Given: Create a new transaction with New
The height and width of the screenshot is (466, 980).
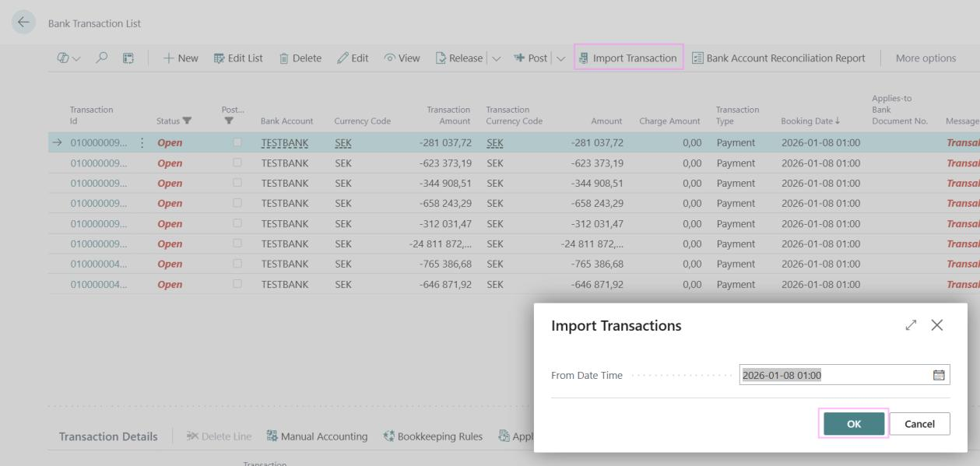Looking at the screenshot, I should [181, 58].
